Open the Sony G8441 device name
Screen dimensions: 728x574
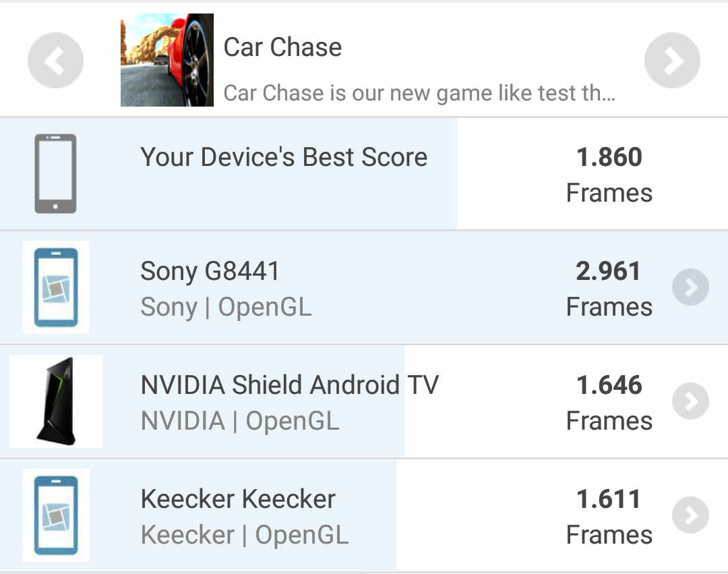[210, 271]
